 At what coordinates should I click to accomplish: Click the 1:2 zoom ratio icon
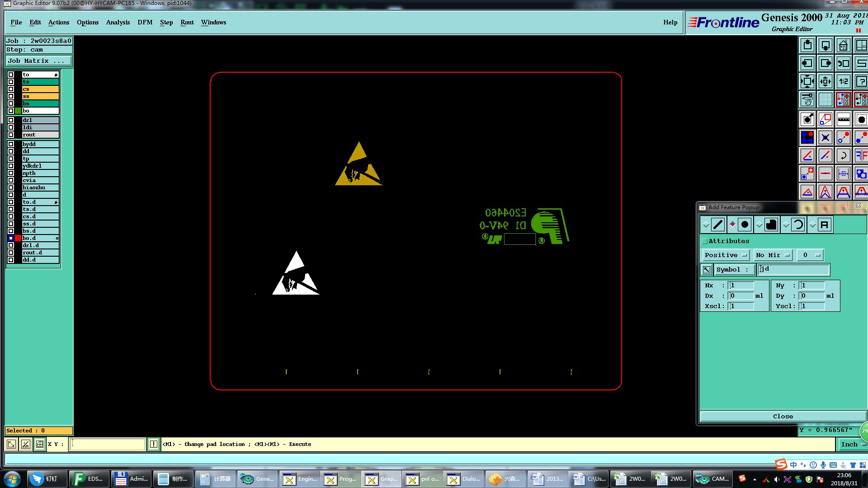[x=844, y=81]
